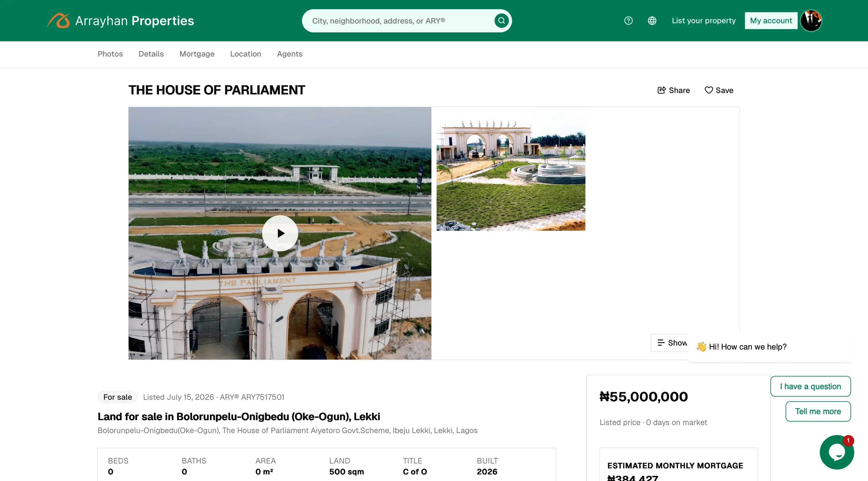Image resolution: width=868 pixels, height=481 pixels.
Task: Click the AREA 0 m² value
Action: tap(264, 472)
